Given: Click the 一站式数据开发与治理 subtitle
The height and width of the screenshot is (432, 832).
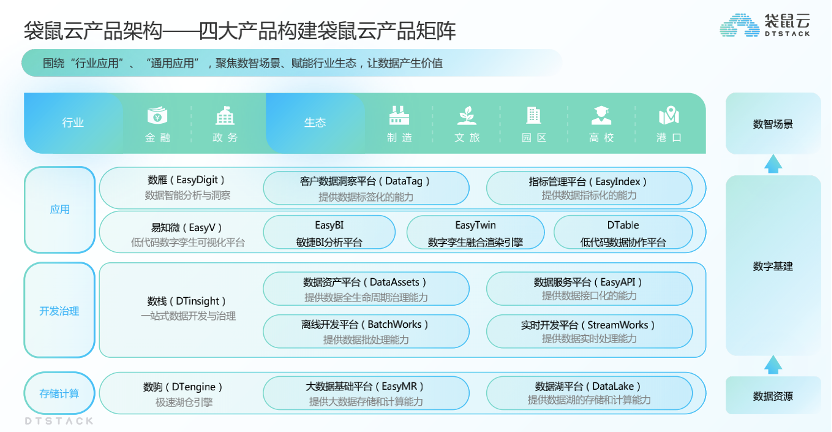Looking at the screenshot, I should tap(188, 316).
